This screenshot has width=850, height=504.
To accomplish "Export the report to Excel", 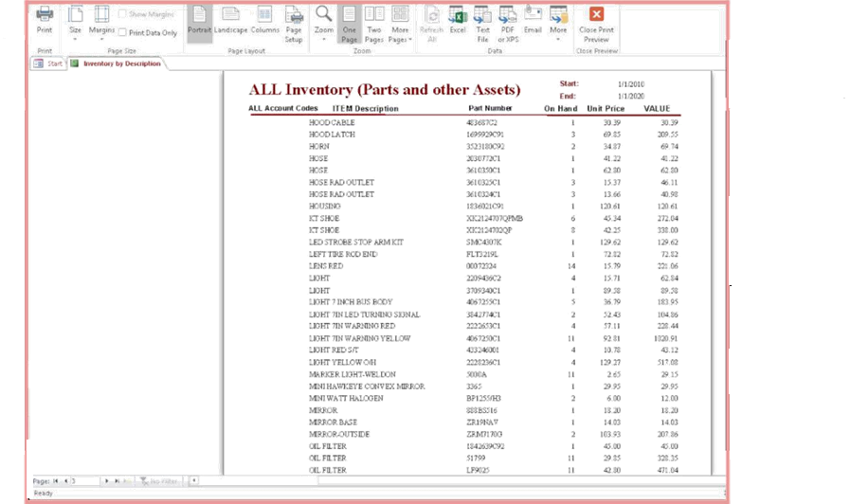I will click(458, 21).
